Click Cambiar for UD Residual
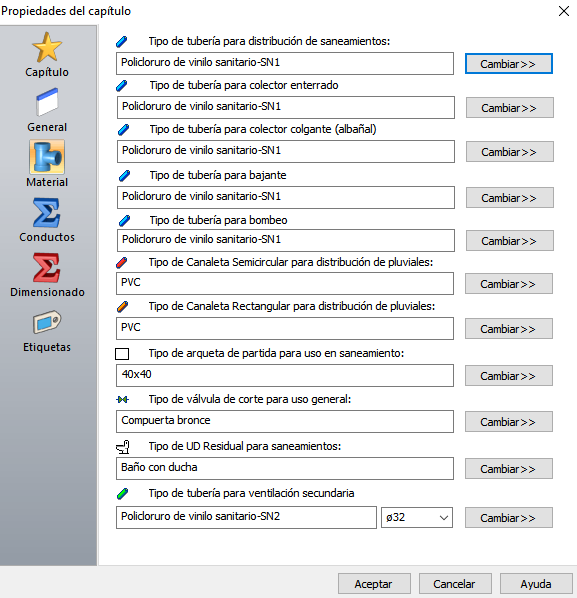The width and height of the screenshot is (577, 598). (x=509, y=468)
